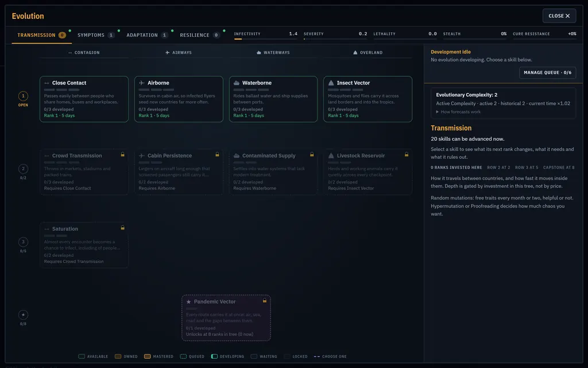Image resolution: width=588 pixels, height=368 pixels.
Task: Expand How forecasts work
Action: click(x=458, y=112)
